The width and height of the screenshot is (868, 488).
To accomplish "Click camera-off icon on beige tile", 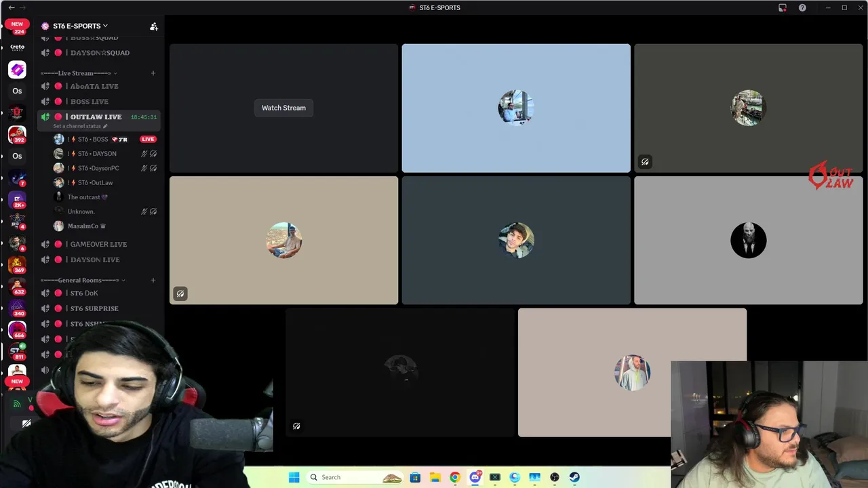I will pos(180,293).
